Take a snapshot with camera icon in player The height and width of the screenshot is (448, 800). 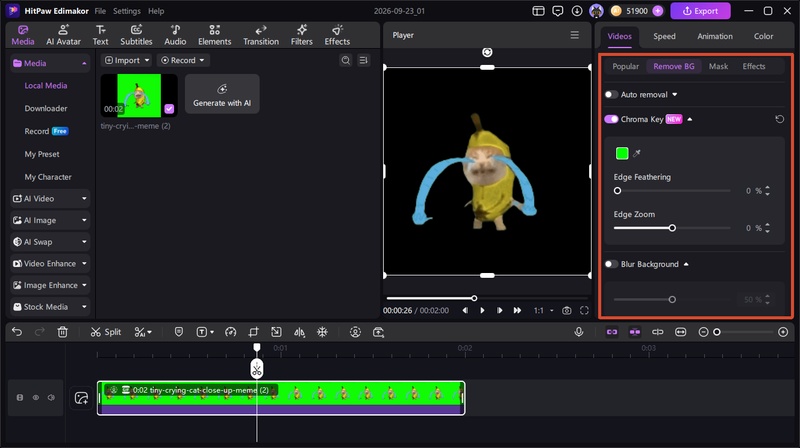pos(566,310)
